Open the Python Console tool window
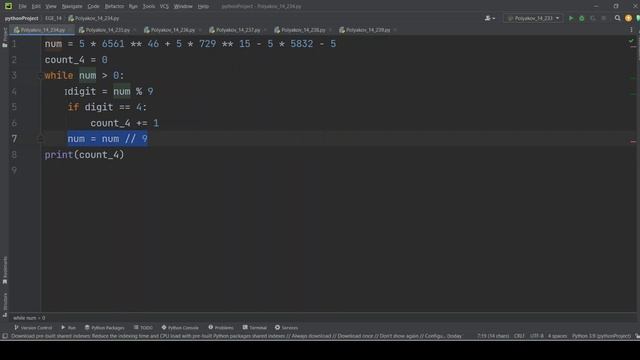Image resolution: width=640 pixels, height=360 pixels. point(180,327)
